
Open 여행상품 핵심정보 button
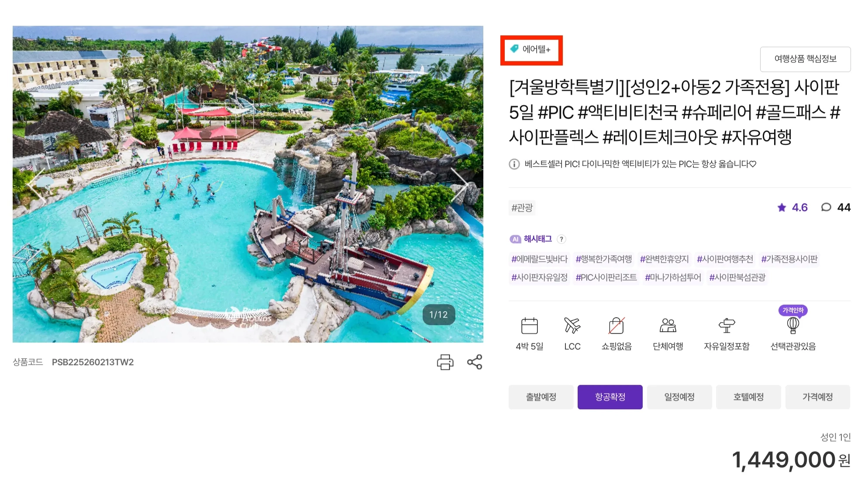[x=805, y=59]
